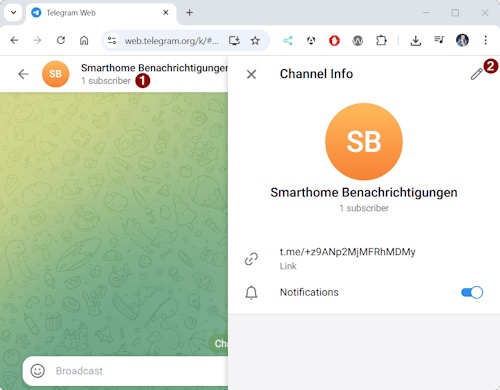Bookmark this page with star icon

255,41
